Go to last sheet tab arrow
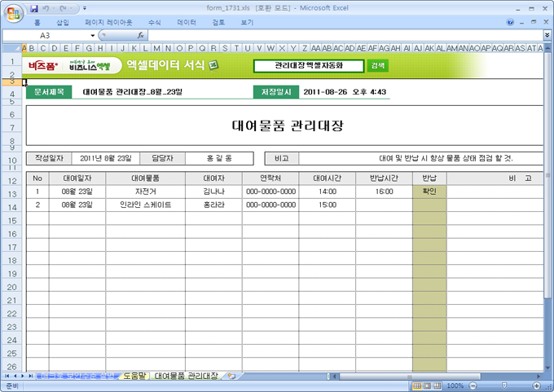 [30, 376]
